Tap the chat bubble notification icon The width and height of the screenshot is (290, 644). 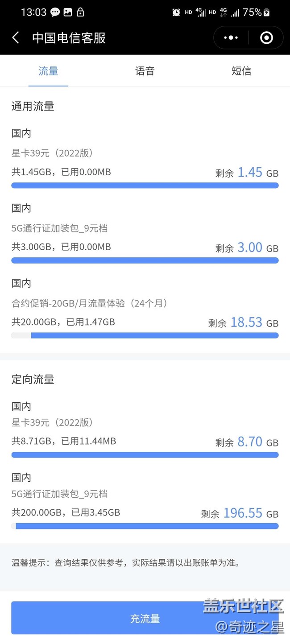[55, 12]
